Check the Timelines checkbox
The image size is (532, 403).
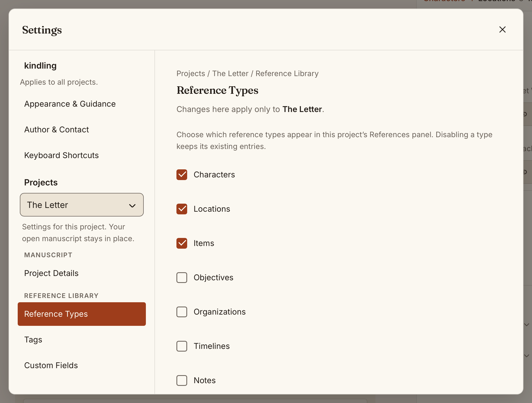coord(182,346)
